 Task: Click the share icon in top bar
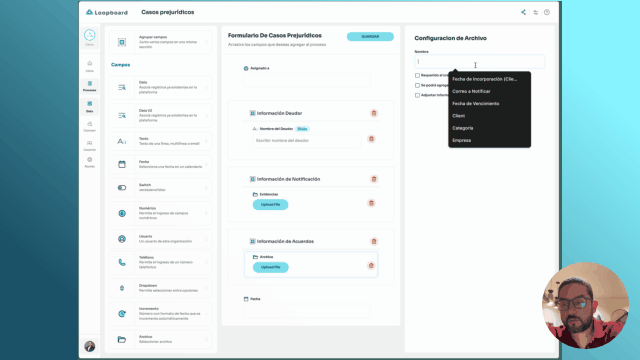coord(523,12)
